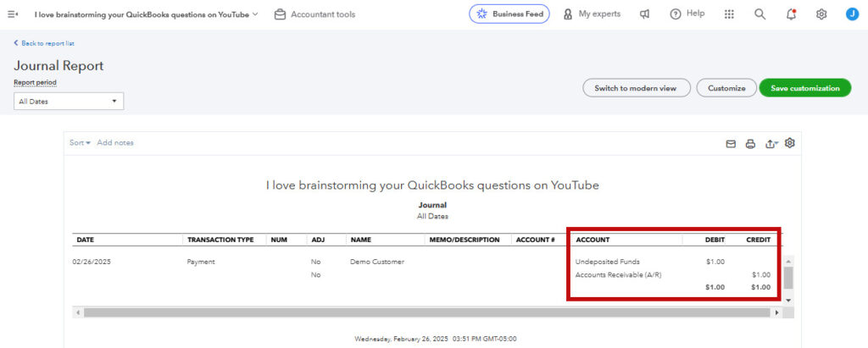Click the search magnifier icon
This screenshot has height=348, width=868.
pyautogui.click(x=759, y=14)
